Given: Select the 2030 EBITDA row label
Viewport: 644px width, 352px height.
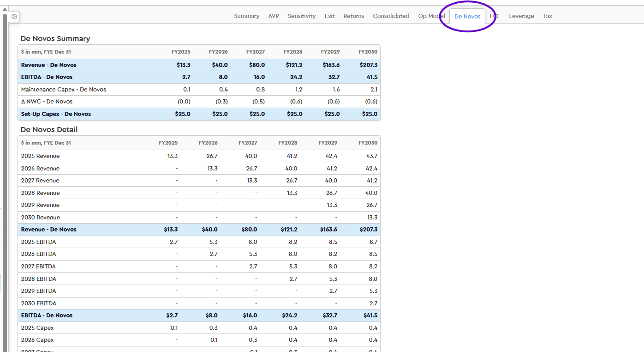Looking at the screenshot, I should tap(39, 303).
